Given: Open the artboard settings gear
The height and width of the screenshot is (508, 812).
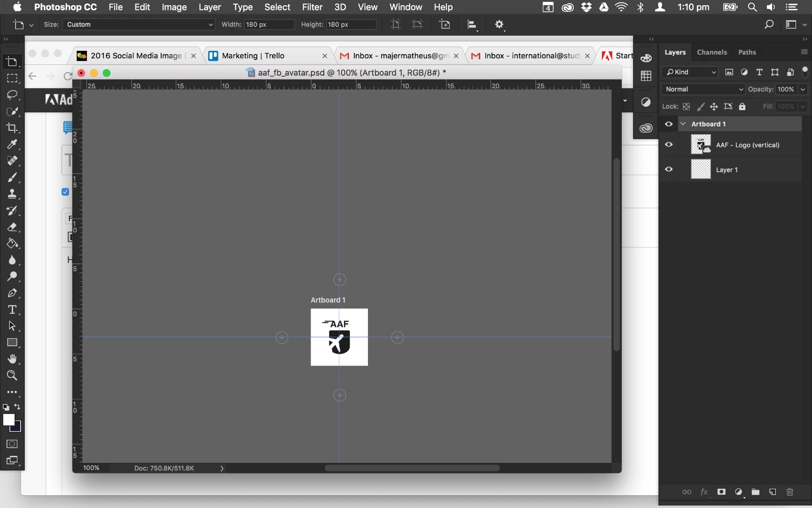Looking at the screenshot, I should (499, 24).
